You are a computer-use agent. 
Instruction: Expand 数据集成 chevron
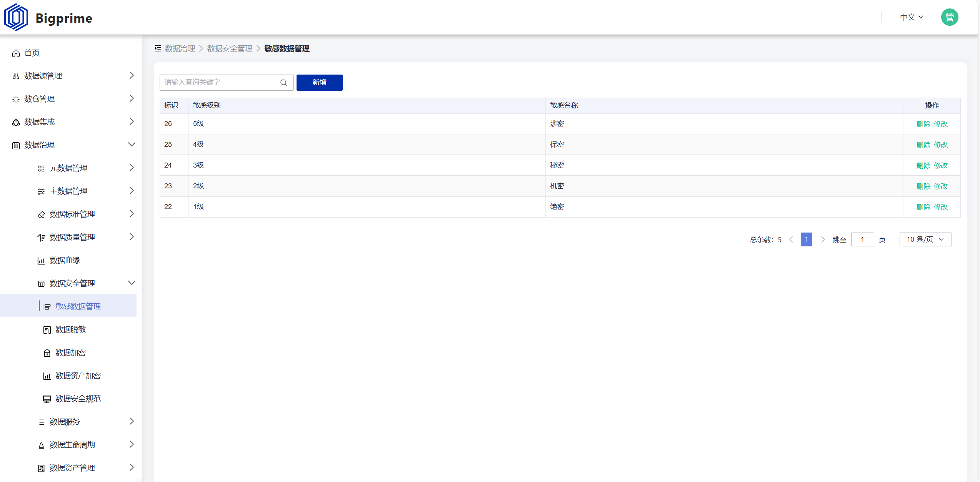(132, 121)
